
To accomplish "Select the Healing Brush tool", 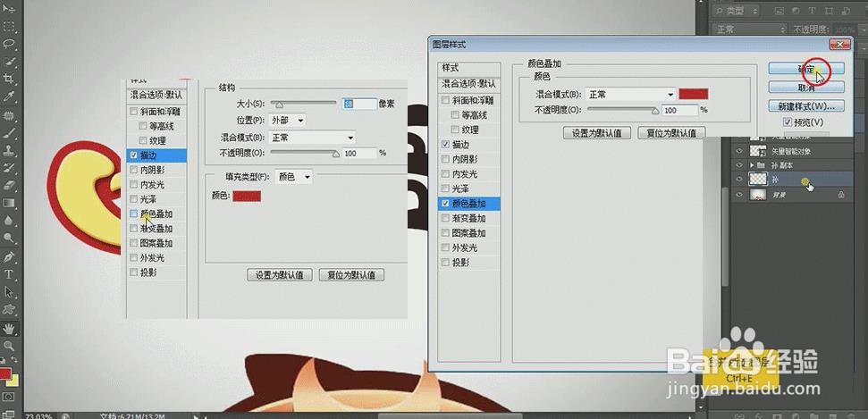I will point(9,115).
